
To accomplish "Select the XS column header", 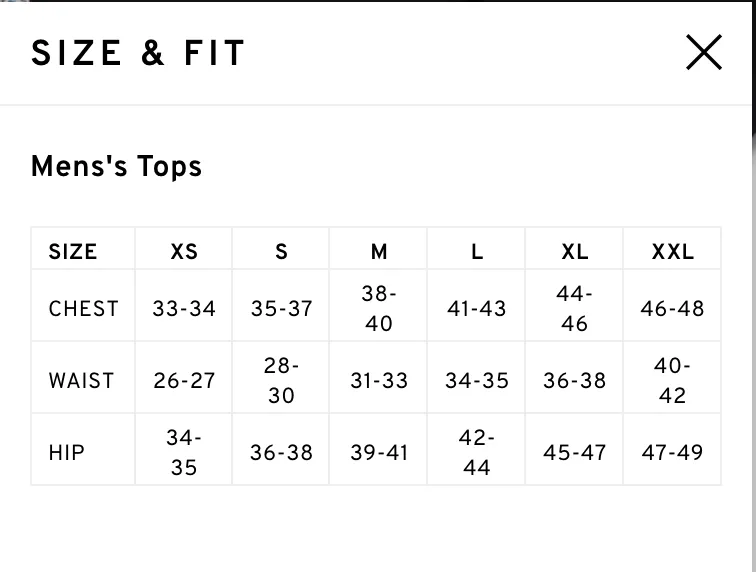I will [x=184, y=251].
